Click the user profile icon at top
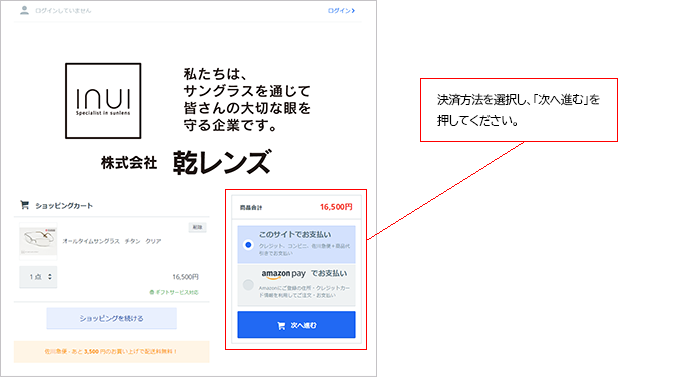The width and height of the screenshot is (675, 380). coord(25,10)
